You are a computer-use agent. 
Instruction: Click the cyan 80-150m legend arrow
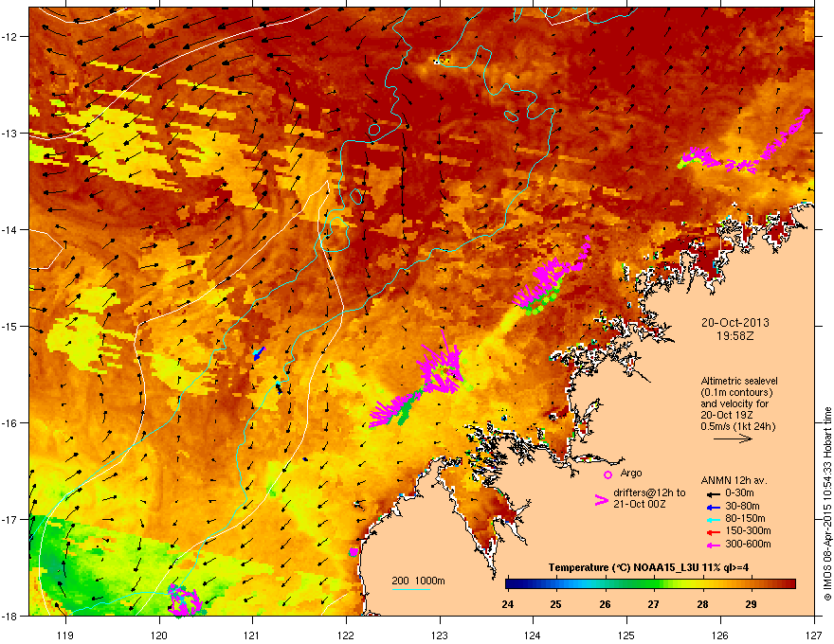712,519
